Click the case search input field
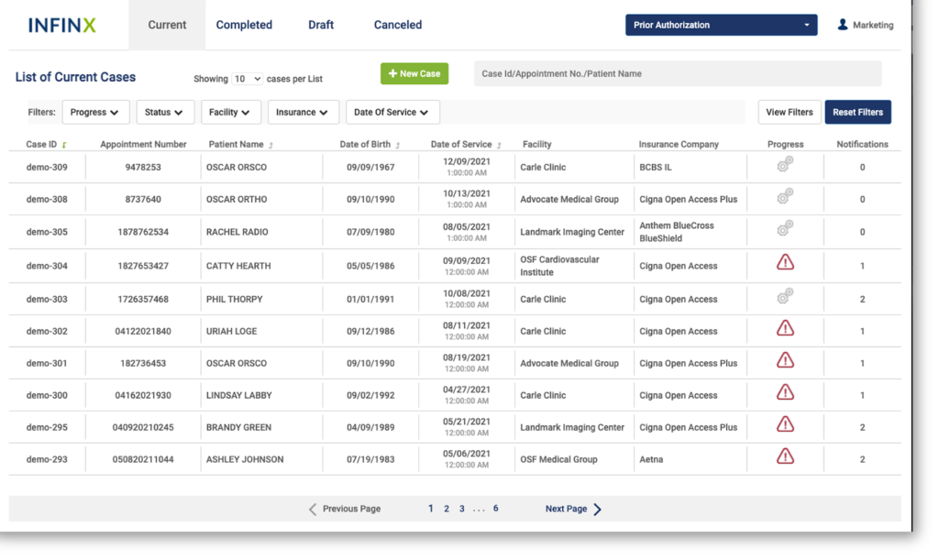Viewport: 939px width, 560px height. click(x=677, y=73)
